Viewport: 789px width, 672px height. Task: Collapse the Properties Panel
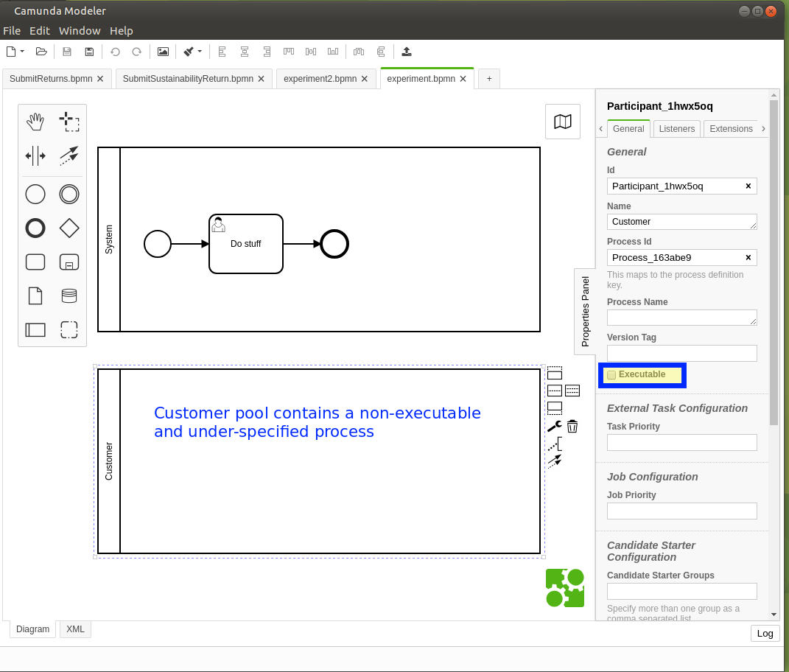585,312
